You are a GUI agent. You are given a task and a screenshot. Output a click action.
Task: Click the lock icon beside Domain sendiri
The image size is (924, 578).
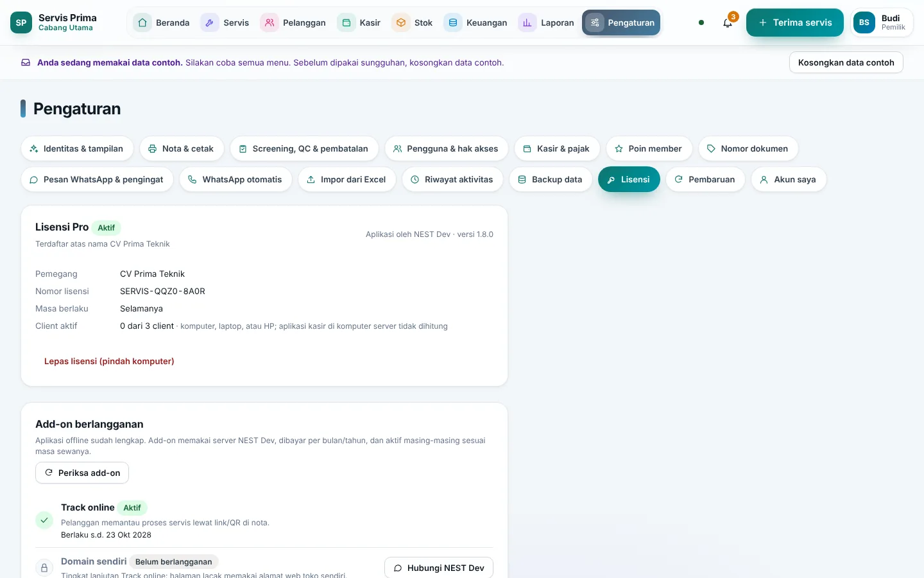click(44, 568)
